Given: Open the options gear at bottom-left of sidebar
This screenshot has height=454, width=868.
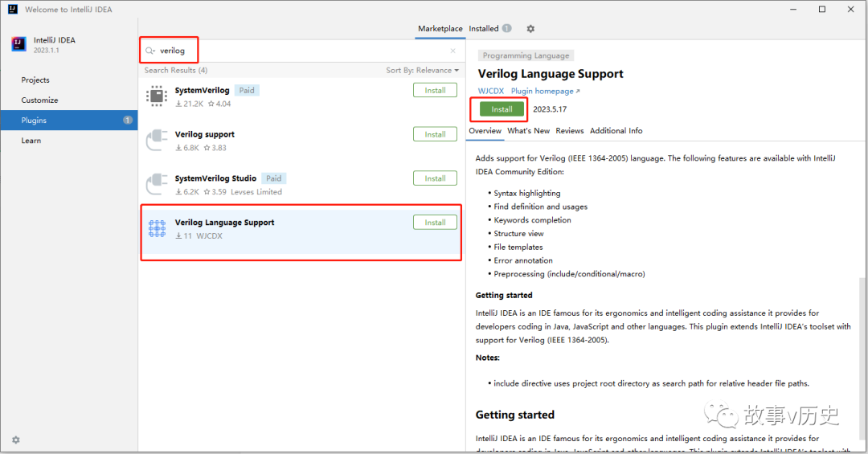Looking at the screenshot, I should (15, 440).
